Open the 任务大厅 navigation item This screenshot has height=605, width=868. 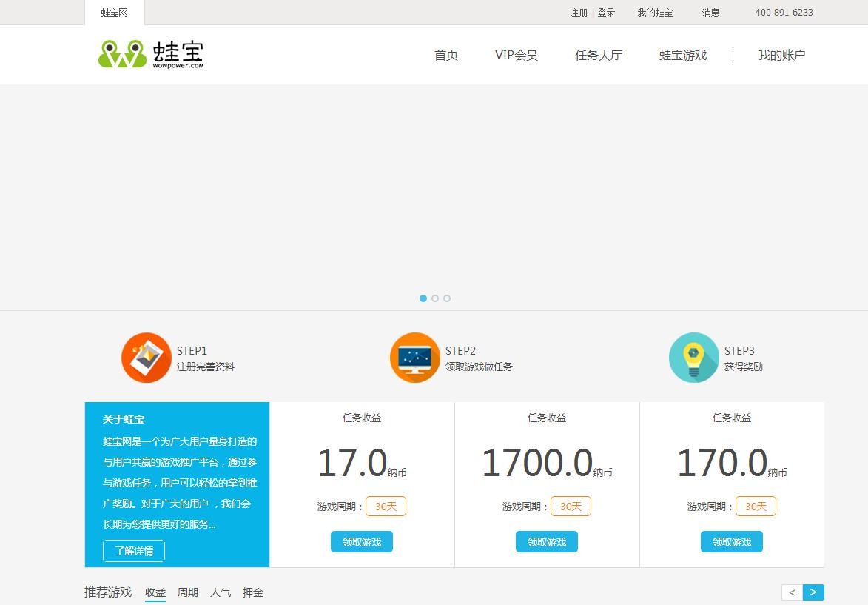[x=599, y=55]
